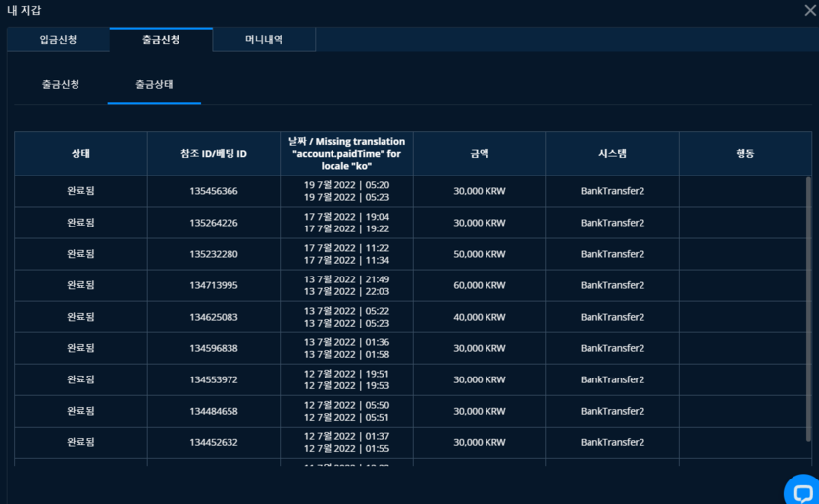Click the date 17 7월 2022 | 19:04

[346, 217]
